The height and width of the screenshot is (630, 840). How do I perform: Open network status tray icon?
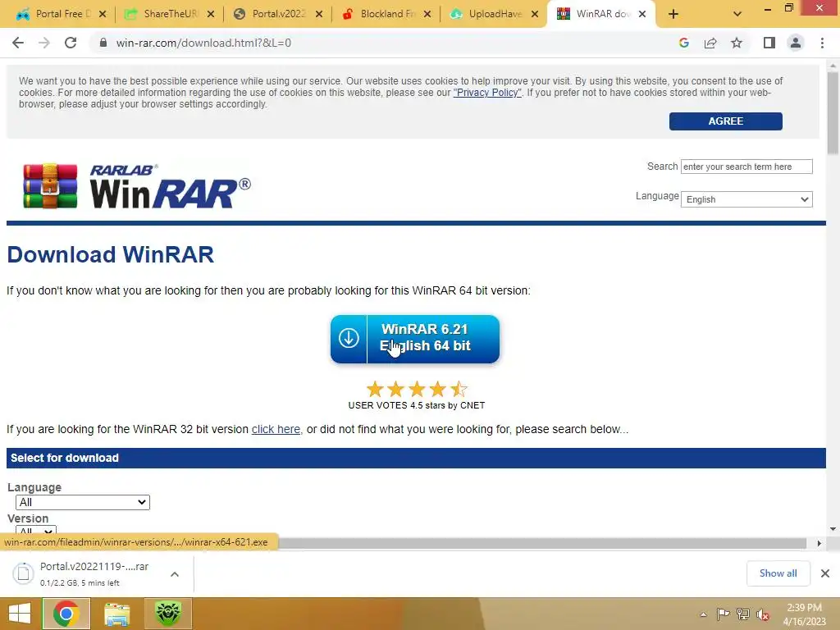click(x=743, y=614)
